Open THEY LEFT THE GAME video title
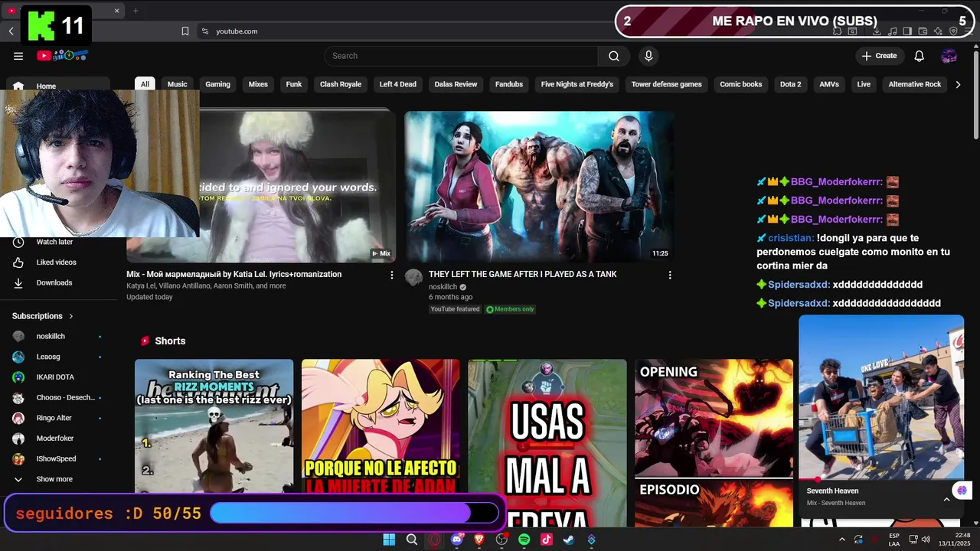The height and width of the screenshot is (551, 980). [523, 275]
